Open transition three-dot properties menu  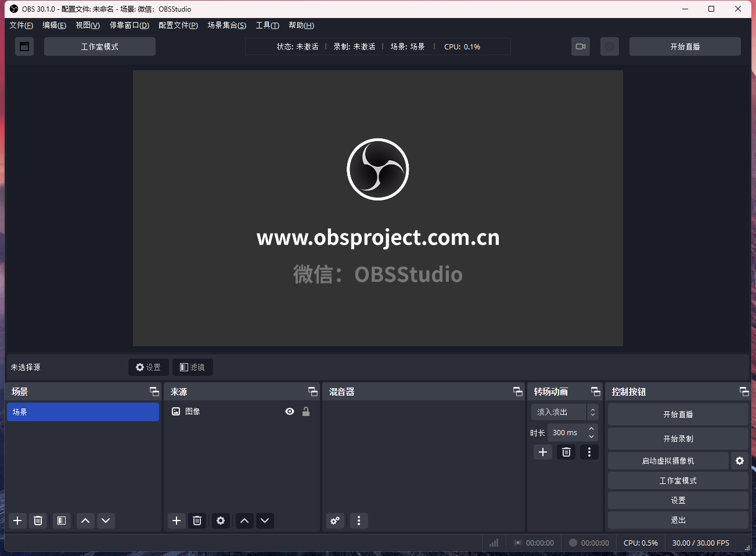point(589,452)
